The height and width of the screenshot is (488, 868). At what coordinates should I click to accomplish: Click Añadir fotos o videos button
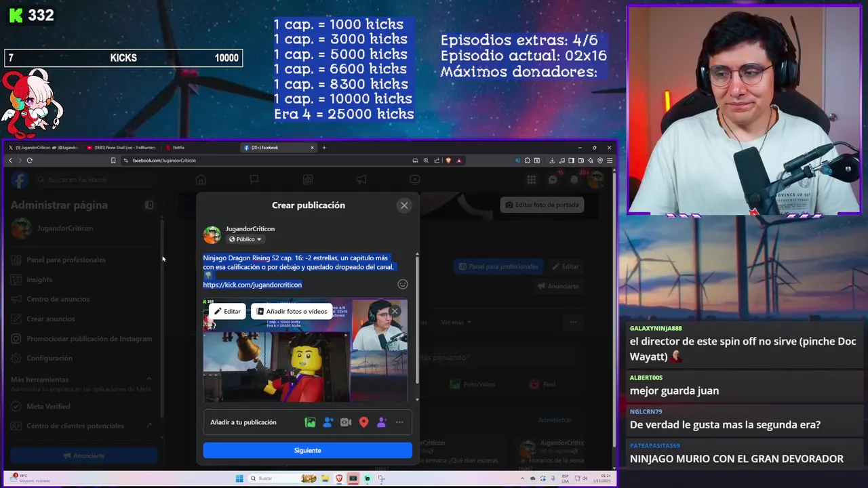pyautogui.click(x=292, y=311)
